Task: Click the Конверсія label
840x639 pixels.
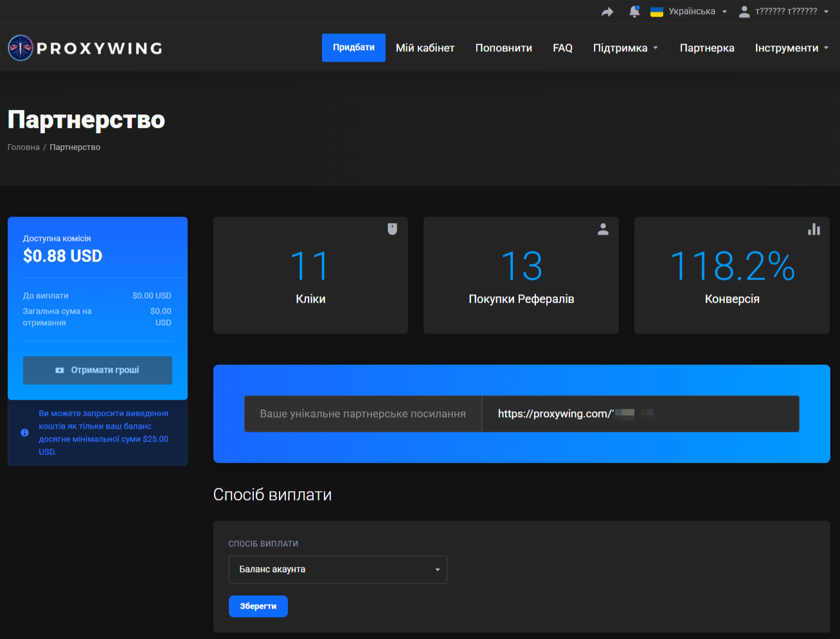Action: [x=733, y=299]
